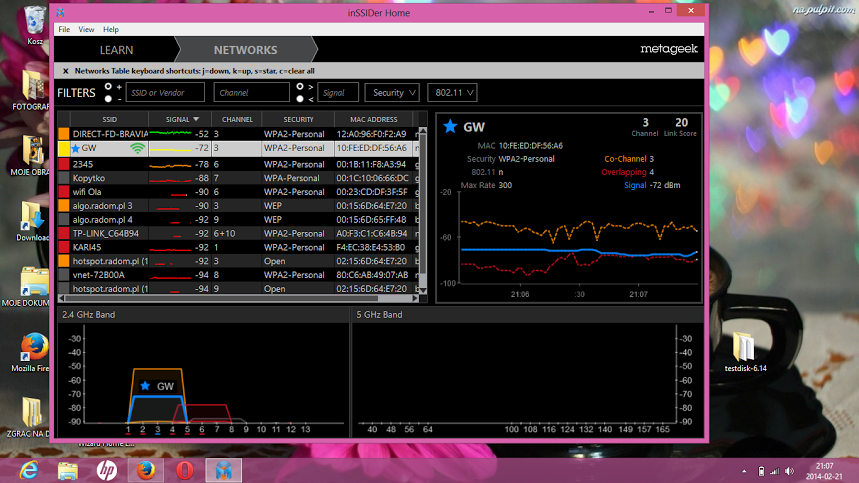Open File Explorer from the taskbar

(x=68, y=470)
